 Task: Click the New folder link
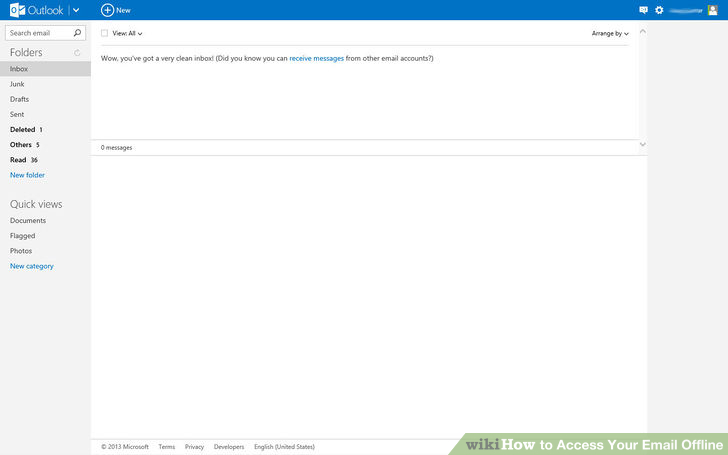27,175
